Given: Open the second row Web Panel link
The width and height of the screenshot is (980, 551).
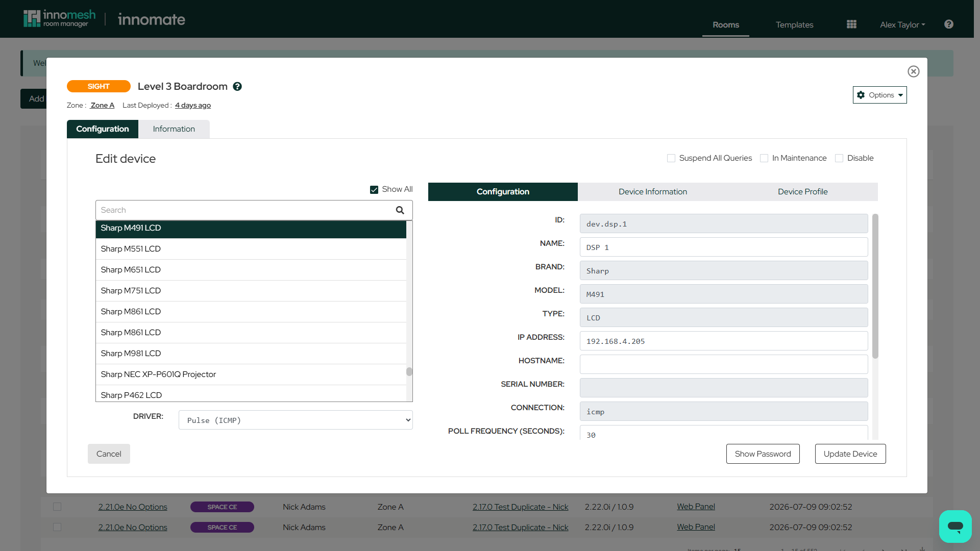Looking at the screenshot, I should tap(696, 527).
